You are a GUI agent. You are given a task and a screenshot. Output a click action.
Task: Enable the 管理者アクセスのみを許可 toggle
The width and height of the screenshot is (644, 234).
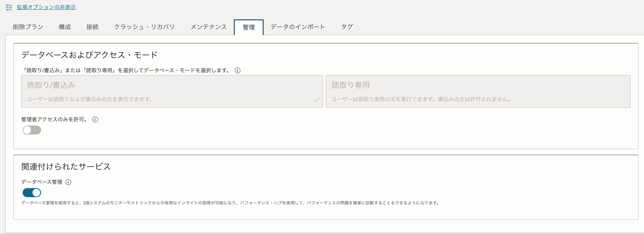pos(32,130)
